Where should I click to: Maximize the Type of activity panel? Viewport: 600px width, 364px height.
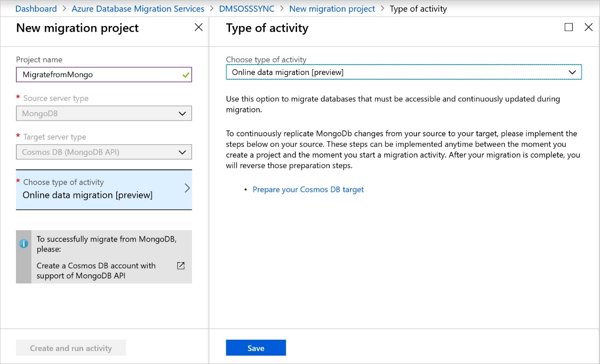tap(569, 27)
